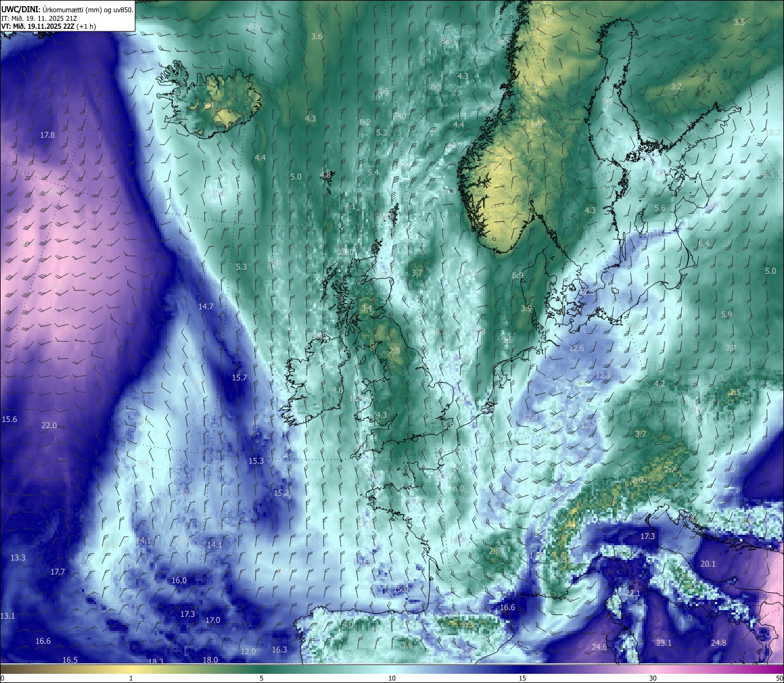Click the 9.0 value on the map
This screenshot has height=683, width=784.
tap(401, 116)
